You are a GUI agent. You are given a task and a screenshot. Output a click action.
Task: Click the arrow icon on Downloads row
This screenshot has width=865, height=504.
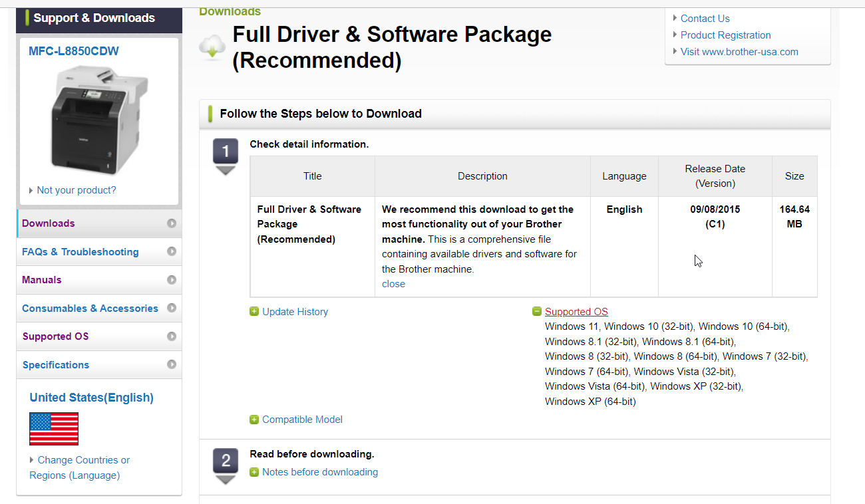tap(172, 223)
